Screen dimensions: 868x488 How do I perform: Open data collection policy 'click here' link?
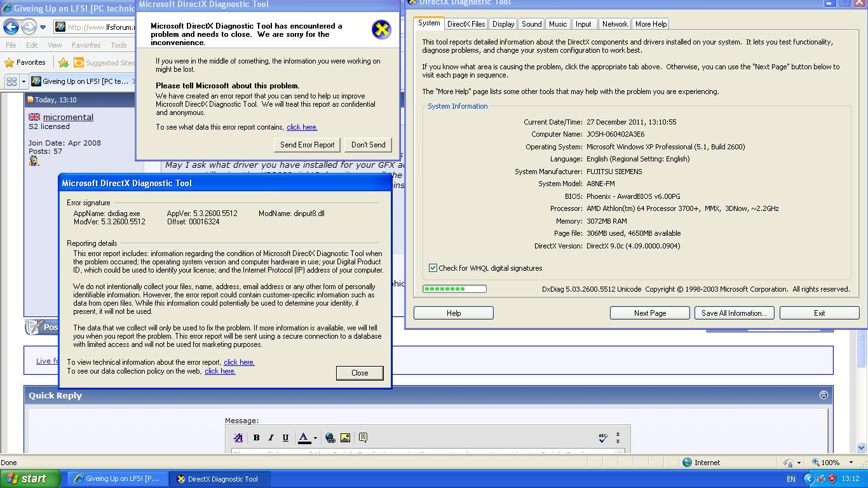tap(220, 371)
